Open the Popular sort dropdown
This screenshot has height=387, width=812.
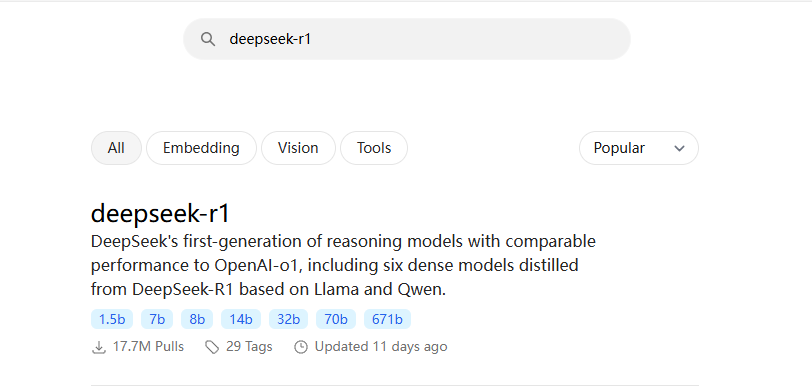[639, 148]
